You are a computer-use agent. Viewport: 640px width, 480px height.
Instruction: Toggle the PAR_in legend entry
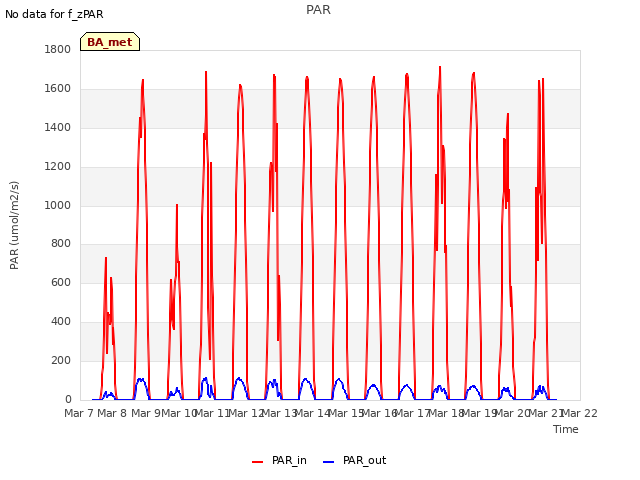[x=279, y=461]
